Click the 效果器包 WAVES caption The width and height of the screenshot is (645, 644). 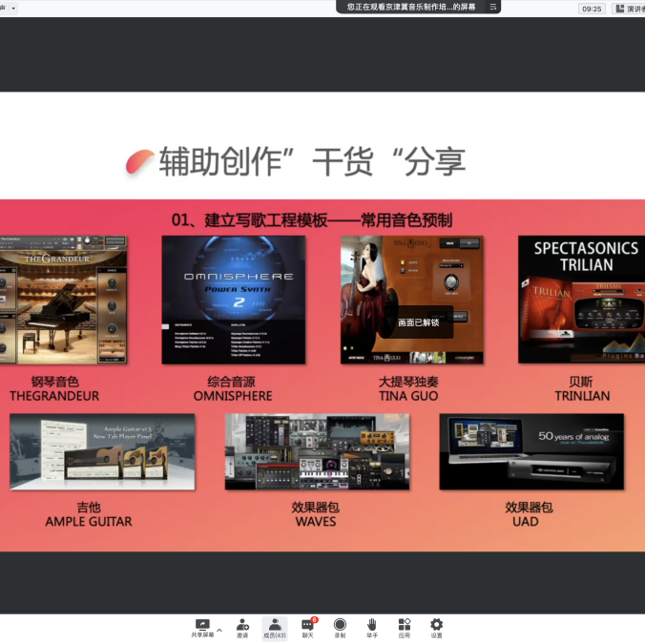tap(316, 514)
